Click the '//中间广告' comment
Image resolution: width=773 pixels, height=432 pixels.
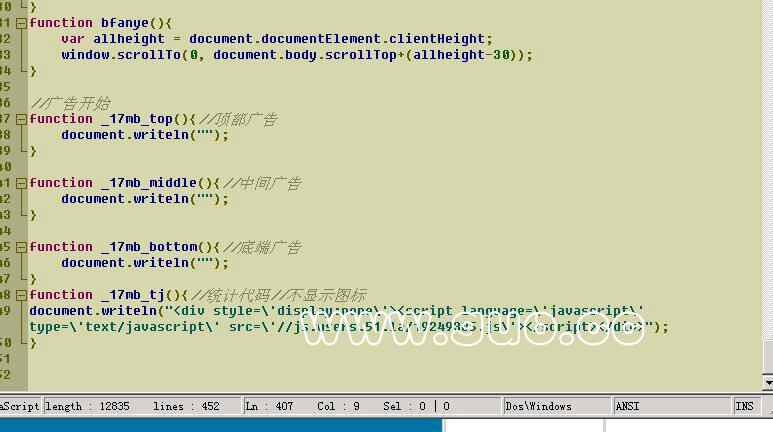262,183
